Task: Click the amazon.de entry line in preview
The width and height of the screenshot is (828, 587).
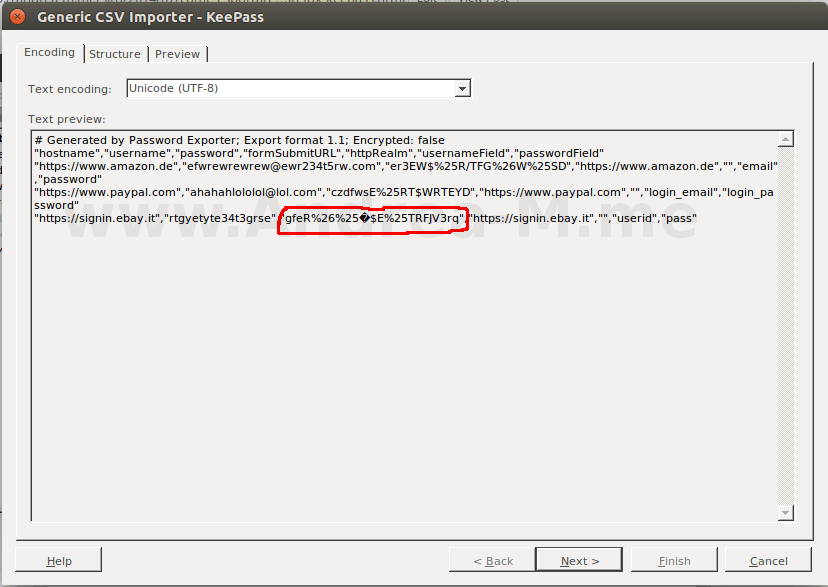Action: click(x=406, y=173)
